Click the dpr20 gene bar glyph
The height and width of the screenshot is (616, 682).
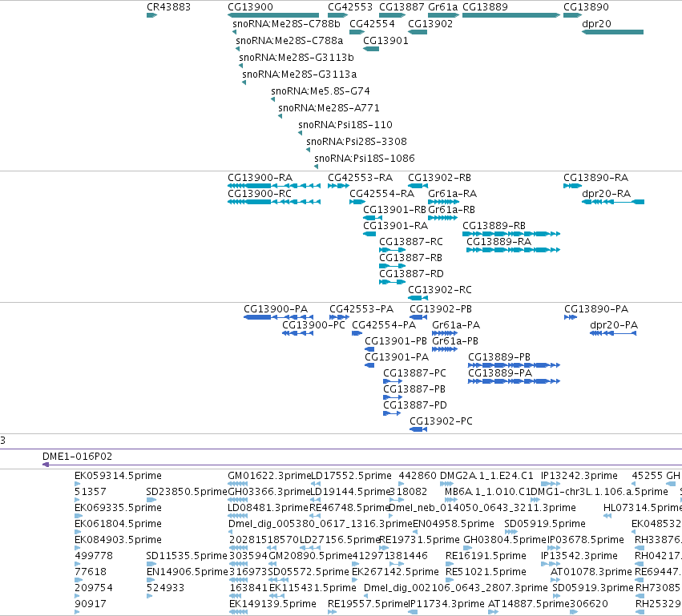pyautogui.click(x=612, y=32)
